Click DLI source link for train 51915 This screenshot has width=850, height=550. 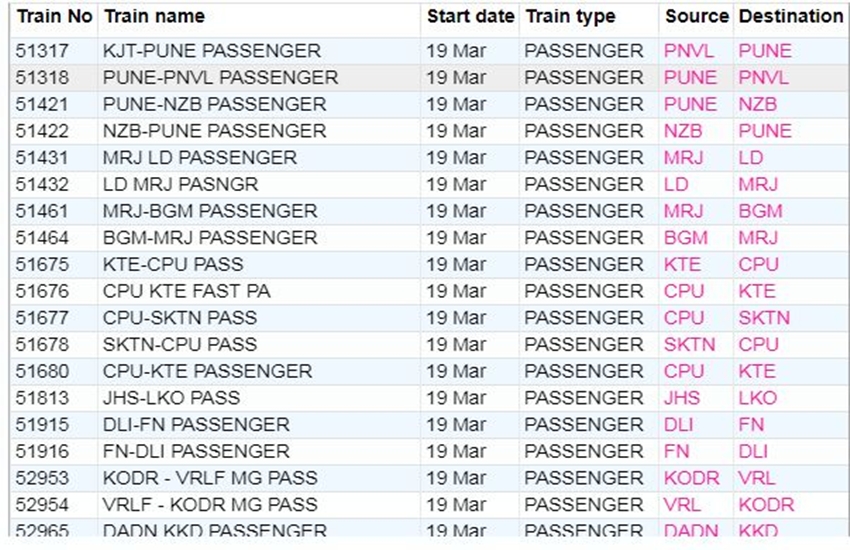tap(678, 424)
